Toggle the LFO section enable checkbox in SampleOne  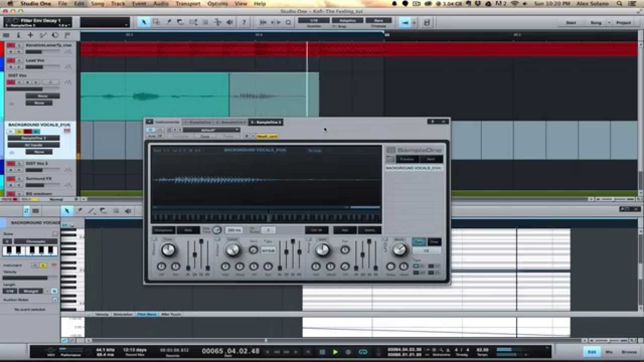[385, 239]
